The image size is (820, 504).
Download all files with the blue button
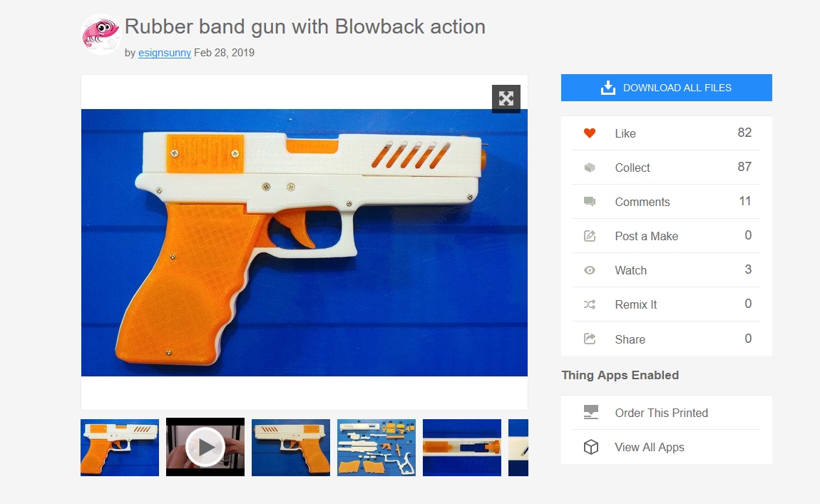(x=666, y=88)
